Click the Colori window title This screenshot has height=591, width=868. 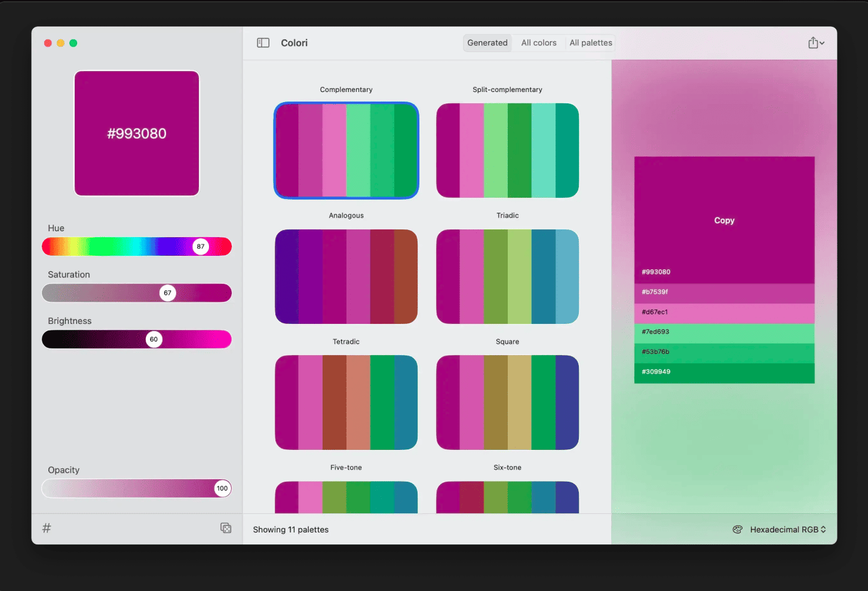point(295,43)
